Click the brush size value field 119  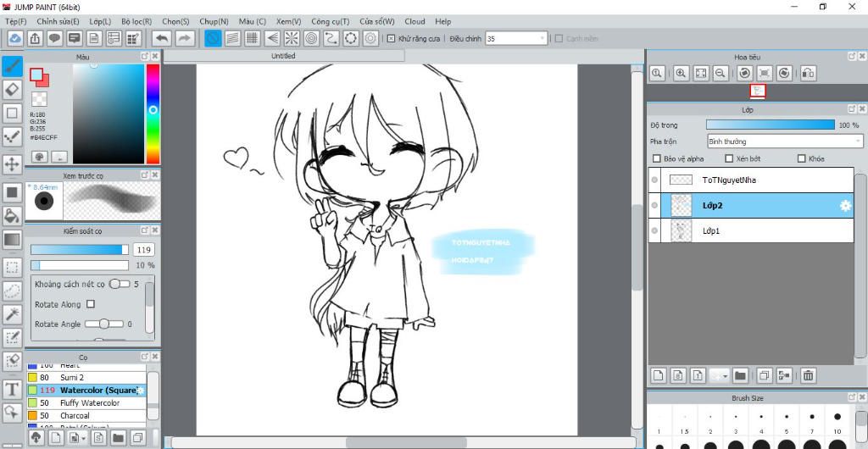[x=144, y=250]
